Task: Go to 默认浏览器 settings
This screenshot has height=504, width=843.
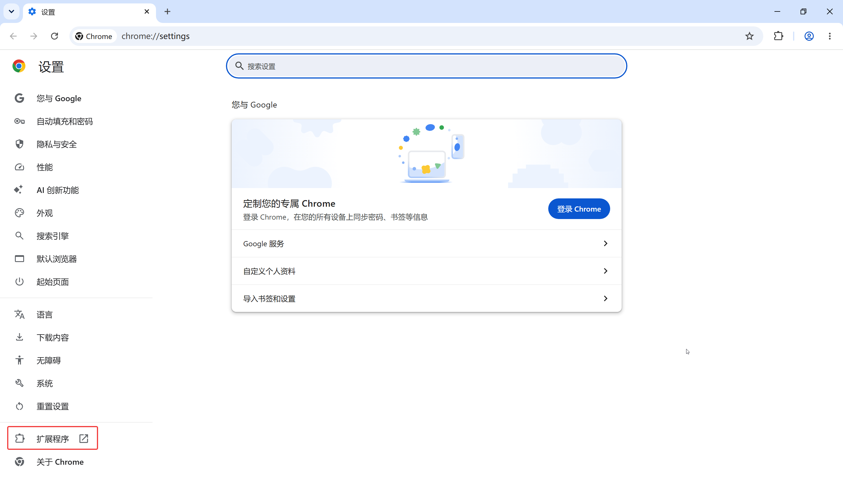Action: [57, 259]
